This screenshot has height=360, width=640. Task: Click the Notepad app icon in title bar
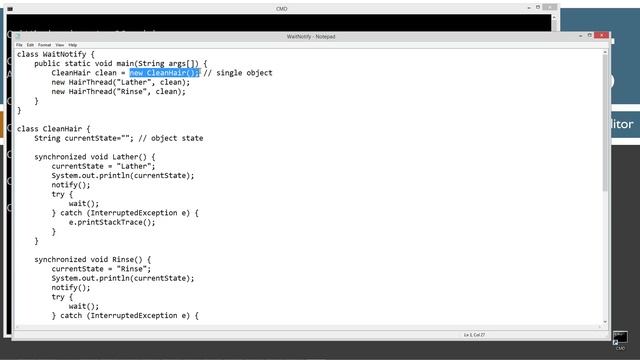click(x=18, y=36)
